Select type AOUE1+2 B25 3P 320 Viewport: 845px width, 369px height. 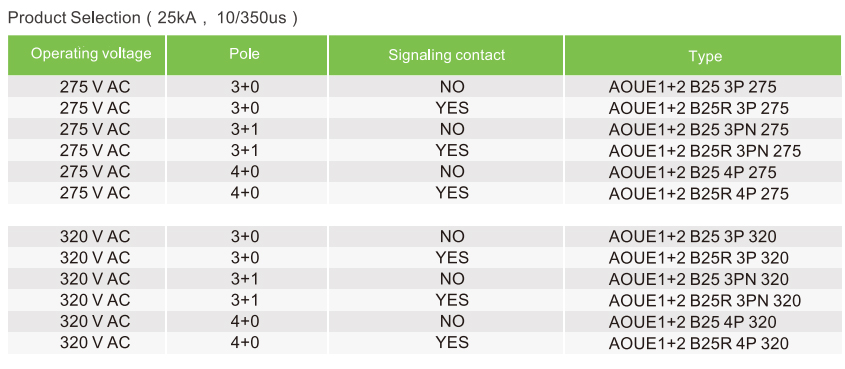point(692,236)
